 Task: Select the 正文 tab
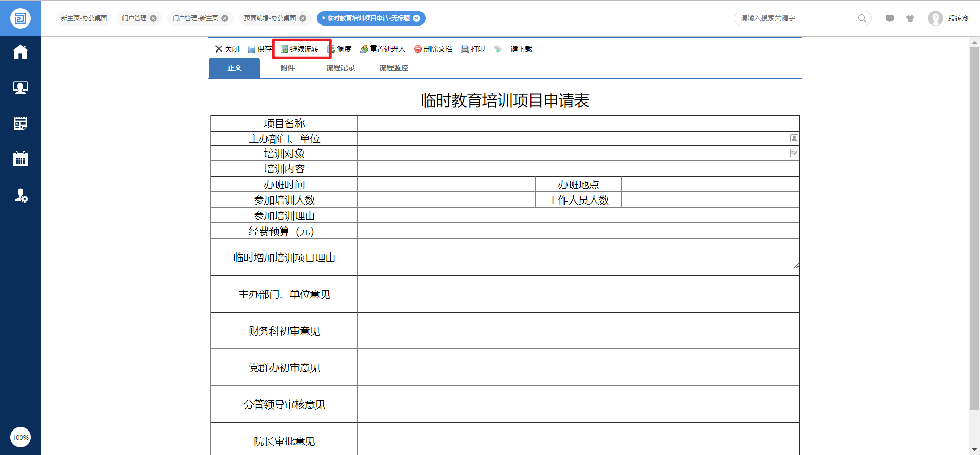click(234, 68)
